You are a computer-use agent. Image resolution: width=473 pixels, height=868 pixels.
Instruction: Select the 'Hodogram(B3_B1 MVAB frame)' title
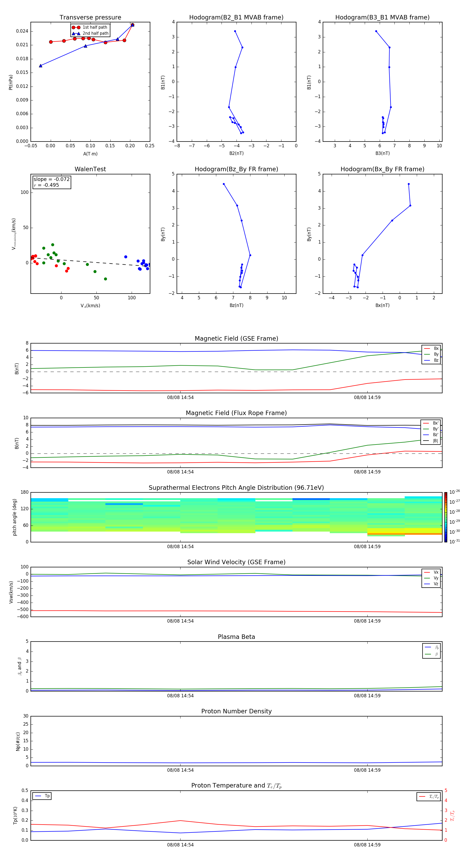coord(382,18)
